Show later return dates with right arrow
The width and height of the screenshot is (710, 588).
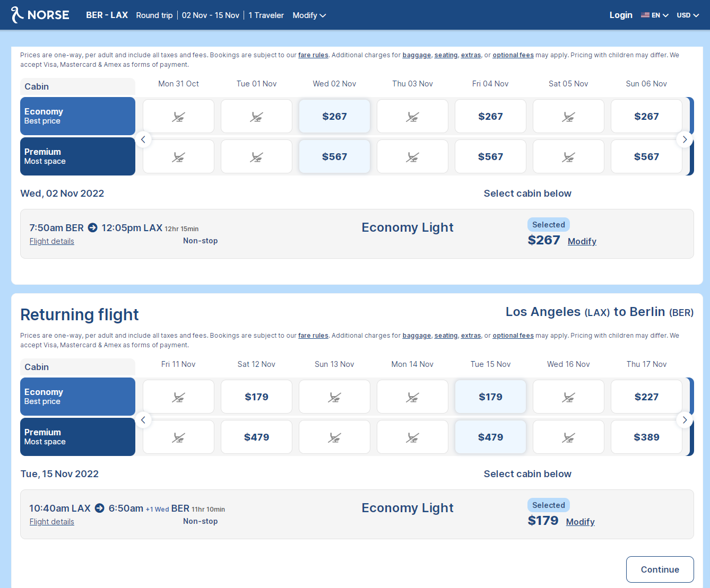click(685, 420)
